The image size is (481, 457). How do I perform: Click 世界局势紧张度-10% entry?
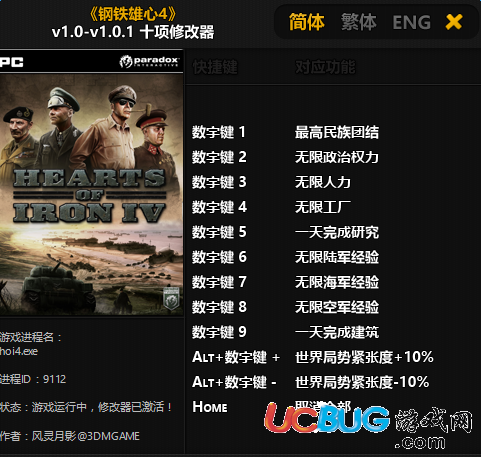[x=362, y=382]
